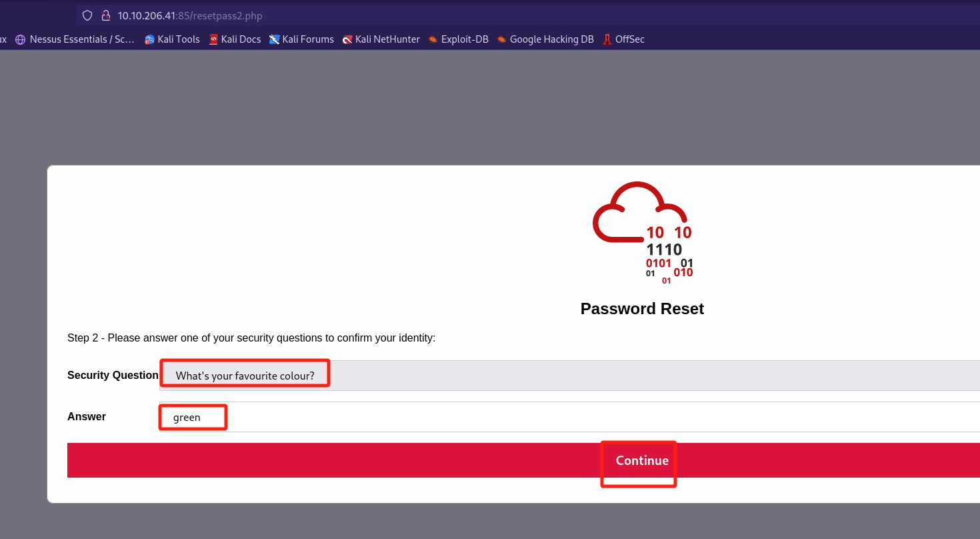Click the Step 2 instruction text
980x539 pixels.
pos(251,338)
